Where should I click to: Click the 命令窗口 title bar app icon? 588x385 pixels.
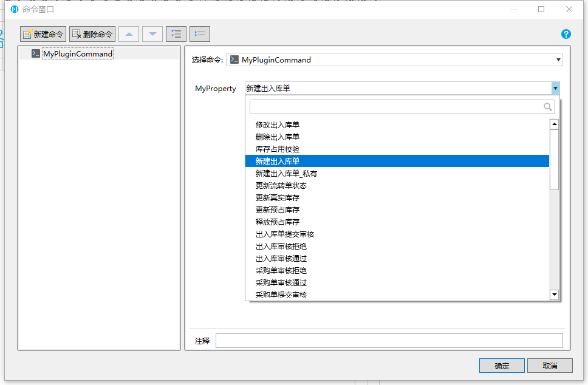[x=14, y=9]
